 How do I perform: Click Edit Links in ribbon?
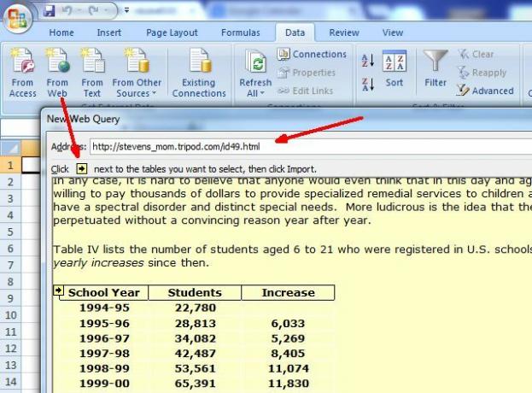click(x=305, y=91)
